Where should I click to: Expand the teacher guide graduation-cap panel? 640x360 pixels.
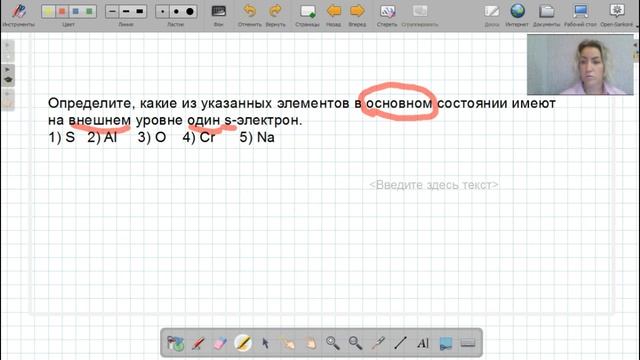(x=8, y=76)
